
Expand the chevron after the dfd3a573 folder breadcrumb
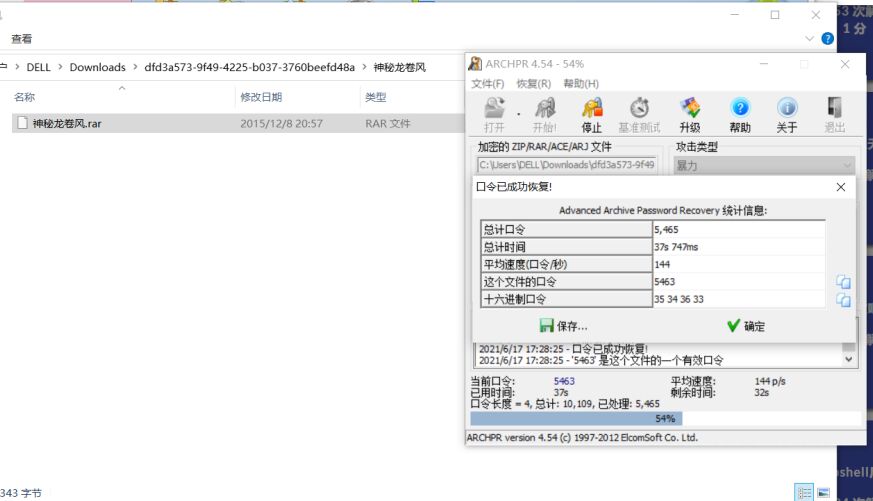364,67
